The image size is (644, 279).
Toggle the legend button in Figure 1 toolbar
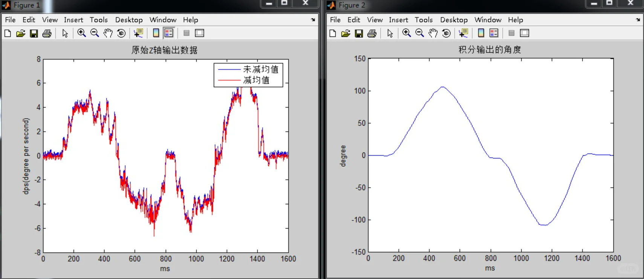click(169, 33)
